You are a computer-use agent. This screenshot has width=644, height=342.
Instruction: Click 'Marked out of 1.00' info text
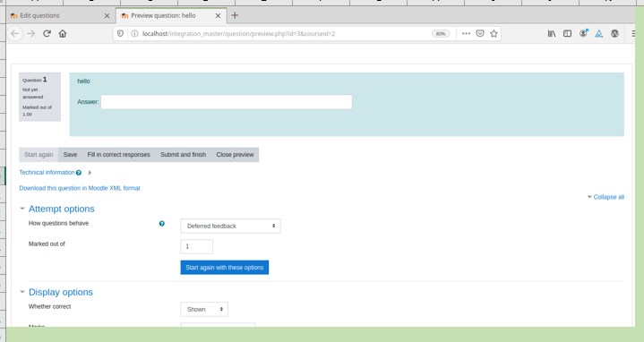pos(37,111)
